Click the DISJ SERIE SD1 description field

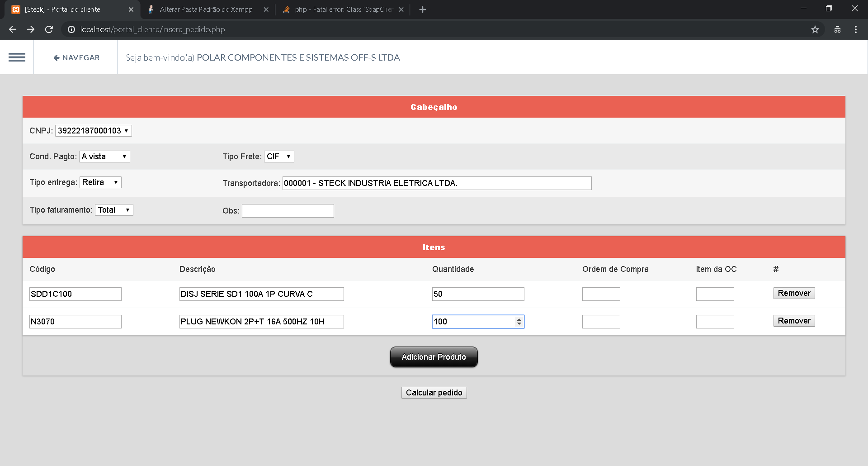click(261, 294)
